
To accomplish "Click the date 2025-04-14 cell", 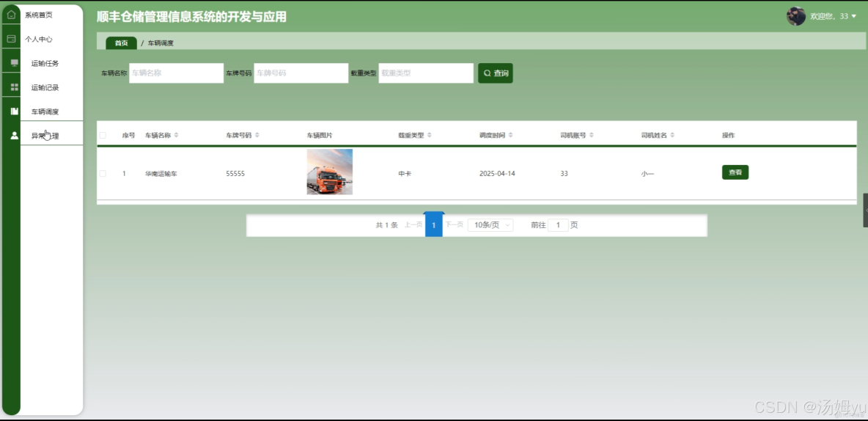I will coord(497,173).
